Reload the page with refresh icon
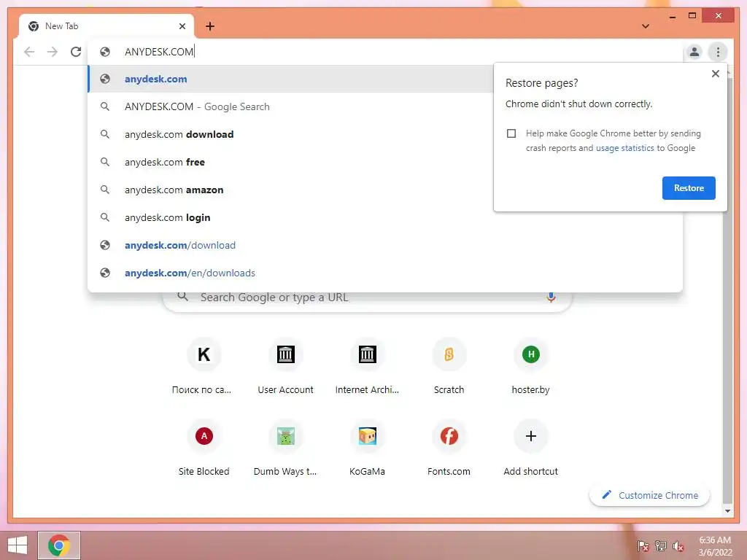 (76, 52)
